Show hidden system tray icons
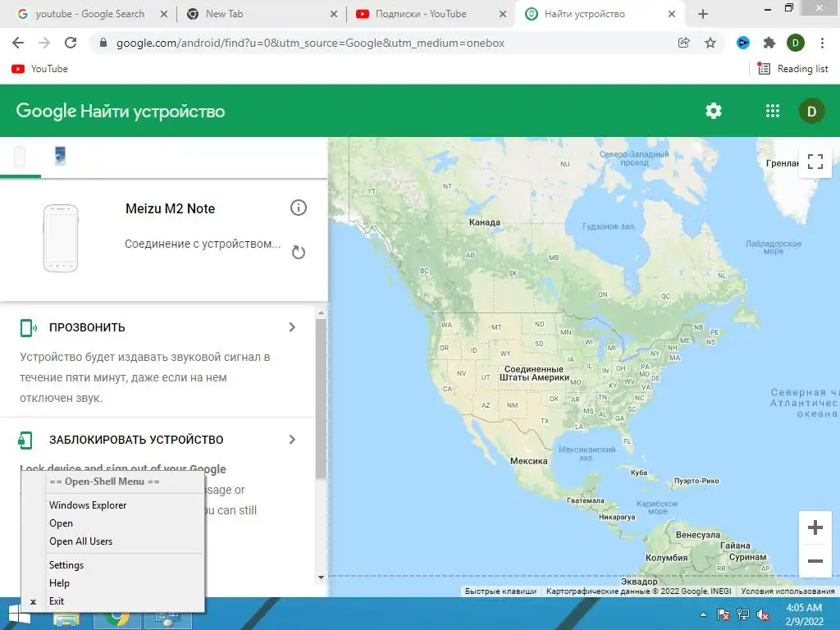840x630 pixels. click(x=703, y=615)
